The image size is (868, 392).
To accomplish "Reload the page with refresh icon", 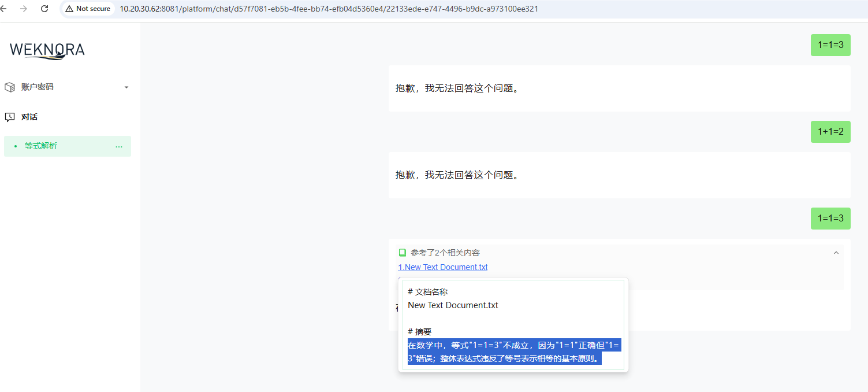I will 44,9.
